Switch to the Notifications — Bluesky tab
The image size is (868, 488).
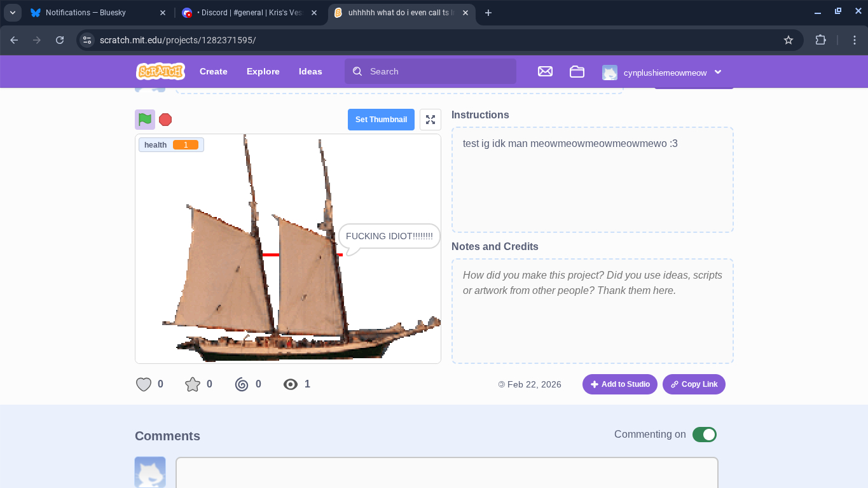pyautogui.click(x=97, y=13)
